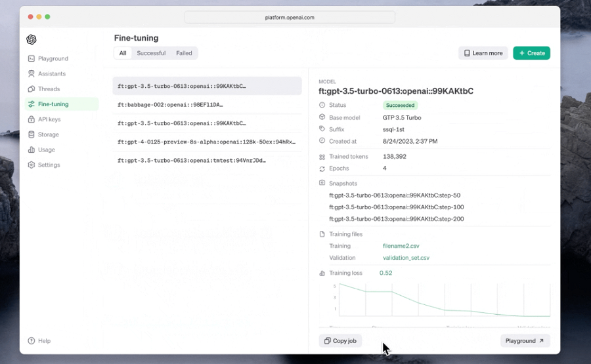Viewport: 591px width, 364px height.
Task: Open Playground from the sidebar icon
Action: point(32,58)
